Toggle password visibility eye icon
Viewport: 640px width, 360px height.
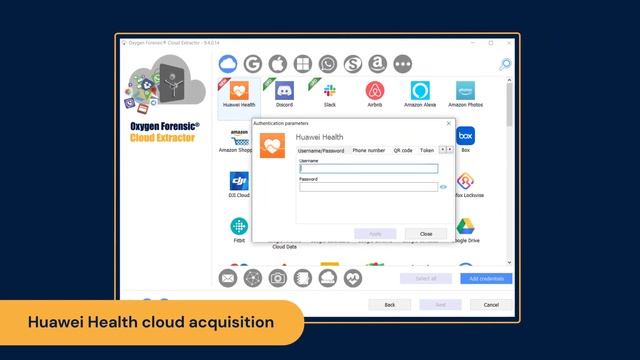click(x=443, y=187)
